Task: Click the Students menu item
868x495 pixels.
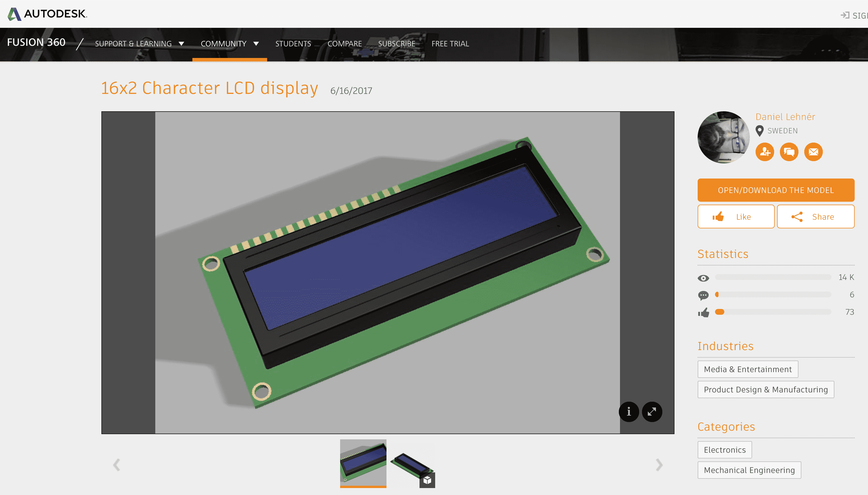Action: tap(293, 43)
